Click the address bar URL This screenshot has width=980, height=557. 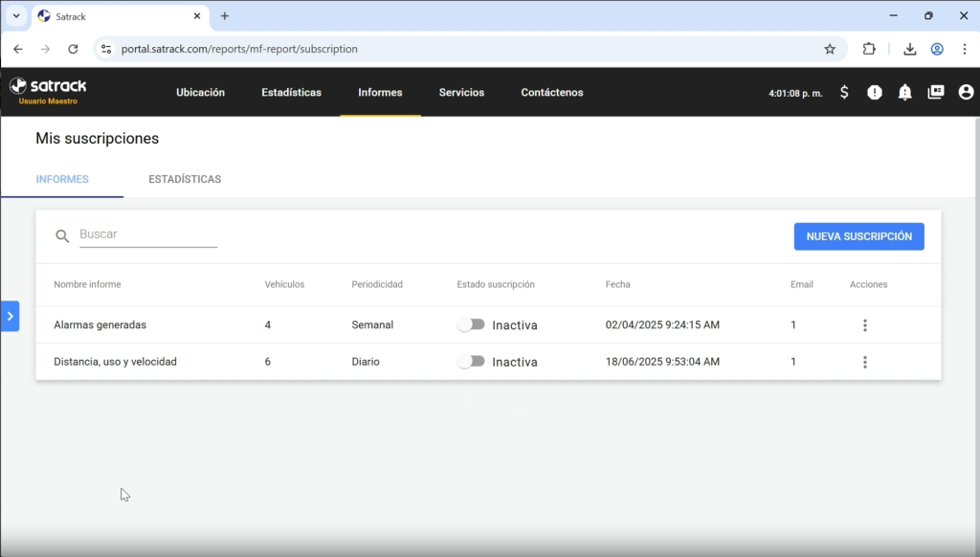click(239, 49)
